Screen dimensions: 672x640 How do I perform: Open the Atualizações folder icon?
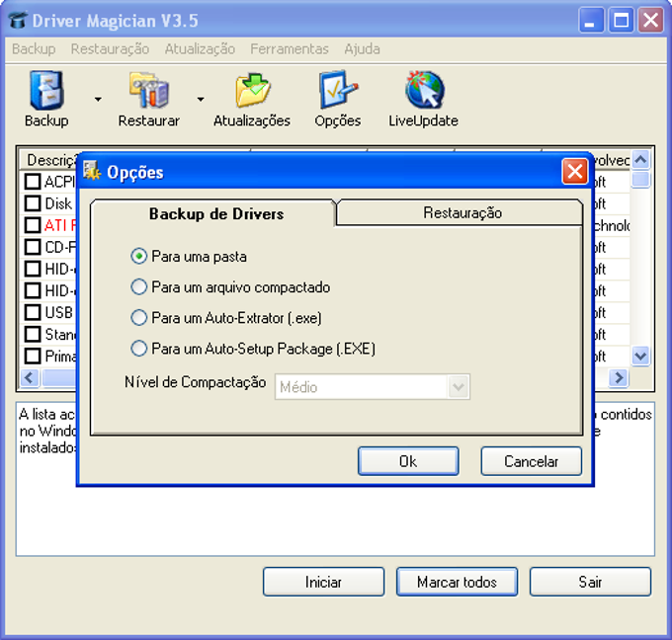(252, 91)
